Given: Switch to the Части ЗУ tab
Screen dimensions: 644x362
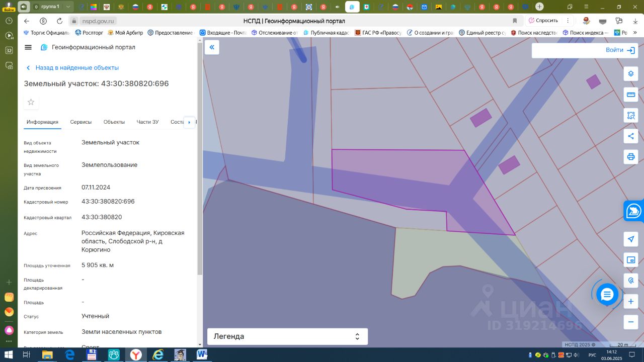Looking at the screenshot, I should tap(147, 122).
